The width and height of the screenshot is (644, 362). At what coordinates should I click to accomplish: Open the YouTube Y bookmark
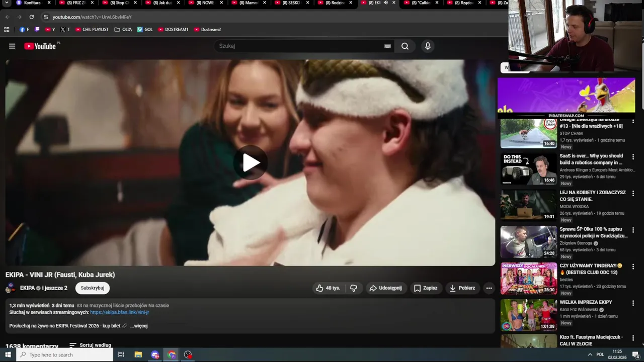click(50, 30)
